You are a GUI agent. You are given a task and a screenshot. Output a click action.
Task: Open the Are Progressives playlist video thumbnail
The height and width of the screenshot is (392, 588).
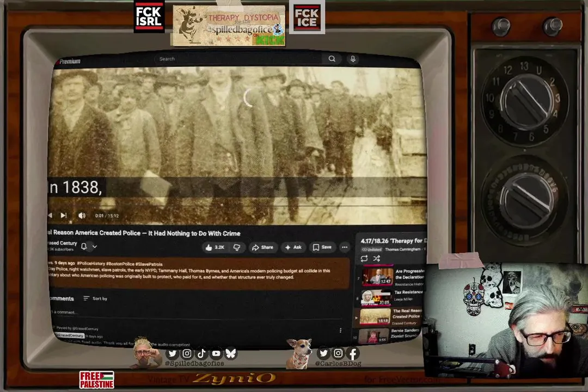(377, 276)
